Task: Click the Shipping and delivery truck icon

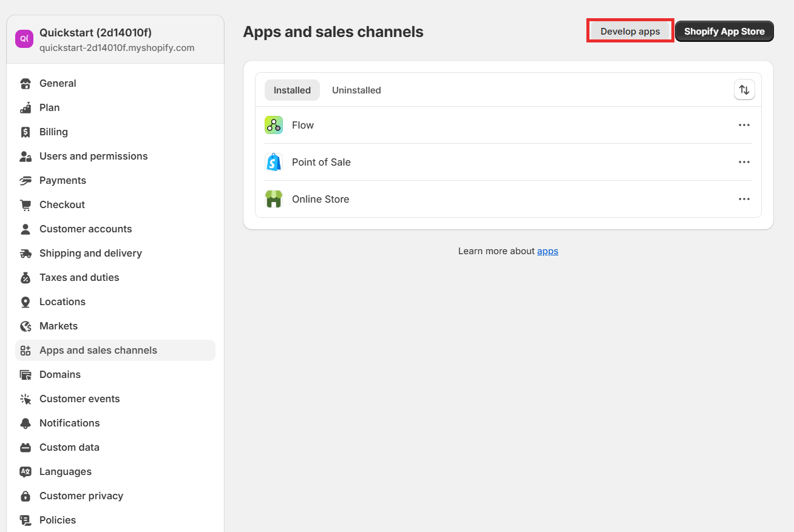Action: click(25, 253)
